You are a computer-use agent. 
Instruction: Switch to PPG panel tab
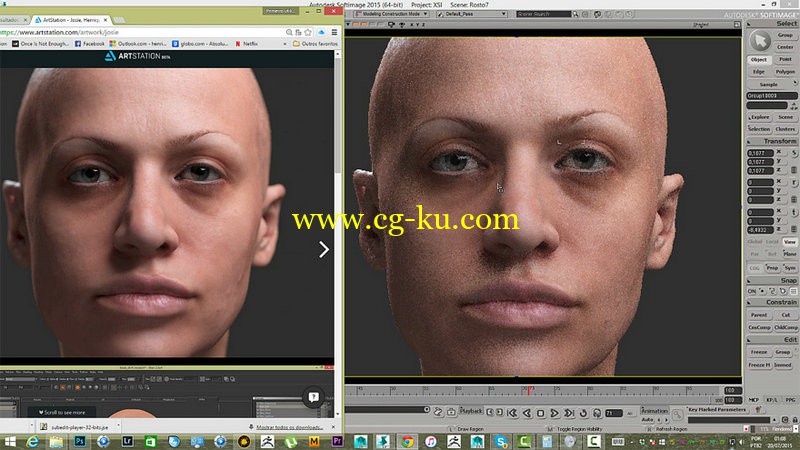pyautogui.click(x=790, y=400)
